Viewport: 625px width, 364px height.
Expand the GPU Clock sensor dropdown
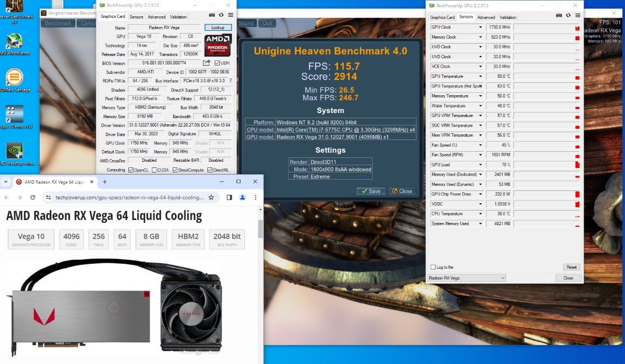tap(480, 27)
